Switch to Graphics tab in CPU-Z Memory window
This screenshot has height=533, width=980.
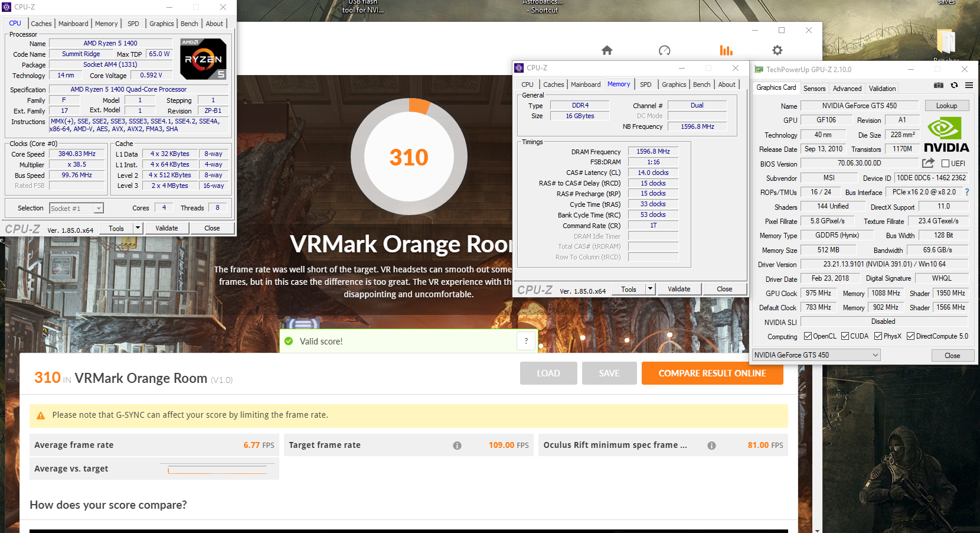(674, 84)
